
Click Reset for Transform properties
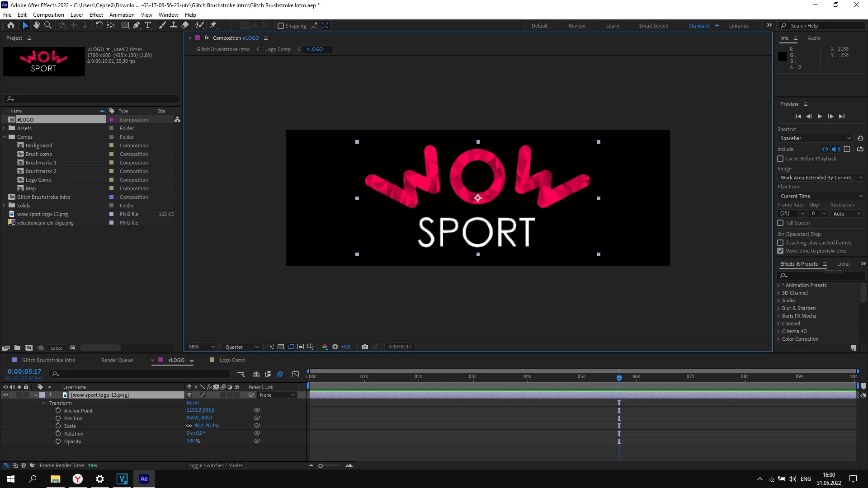[x=193, y=403]
